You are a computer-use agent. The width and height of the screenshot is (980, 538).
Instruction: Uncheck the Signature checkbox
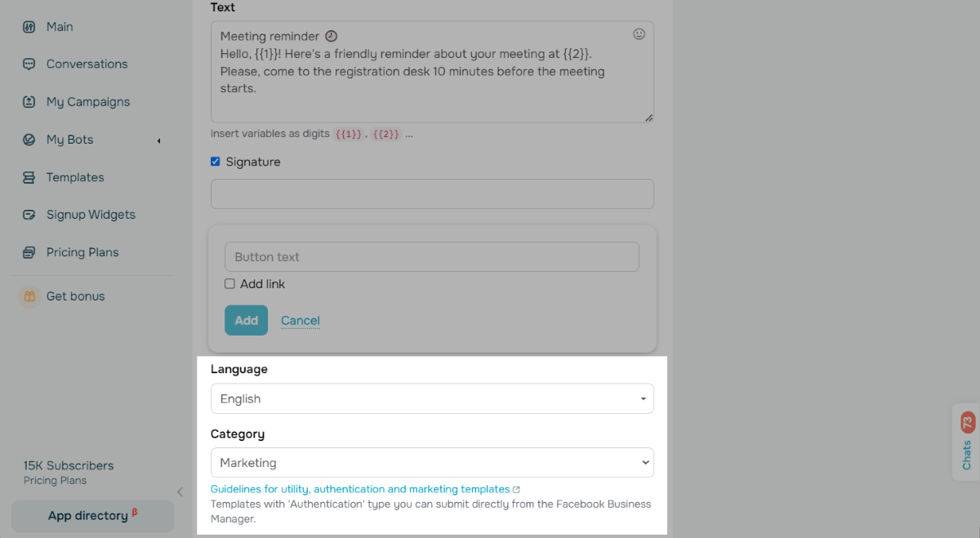(x=216, y=162)
